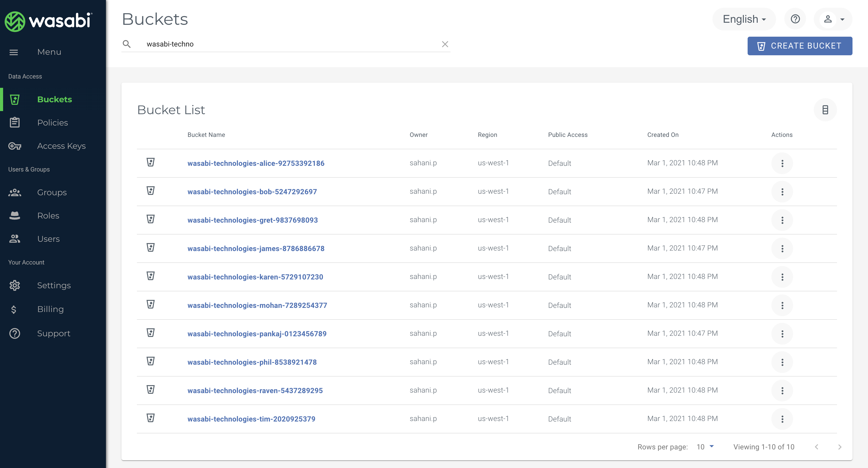Toggle the hamburger Menu icon
The image size is (868, 468).
(13, 52)
